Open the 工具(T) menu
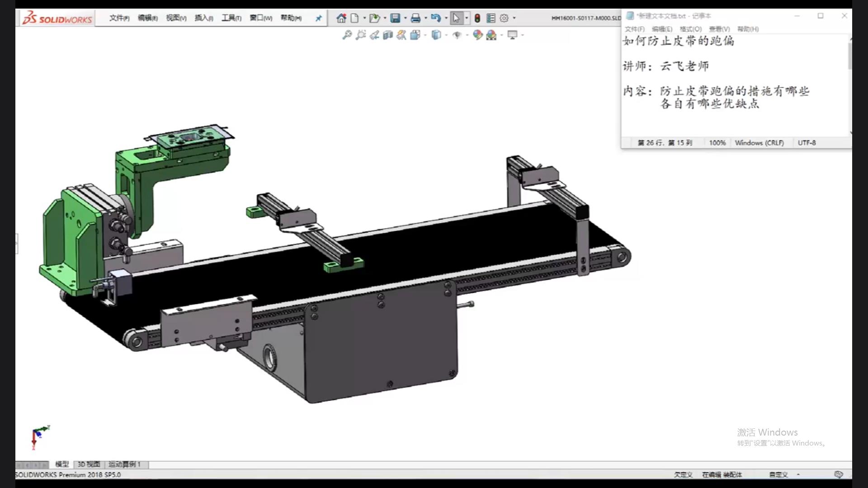The height and width of the screenshot is (488, 868). click(231, 18)
